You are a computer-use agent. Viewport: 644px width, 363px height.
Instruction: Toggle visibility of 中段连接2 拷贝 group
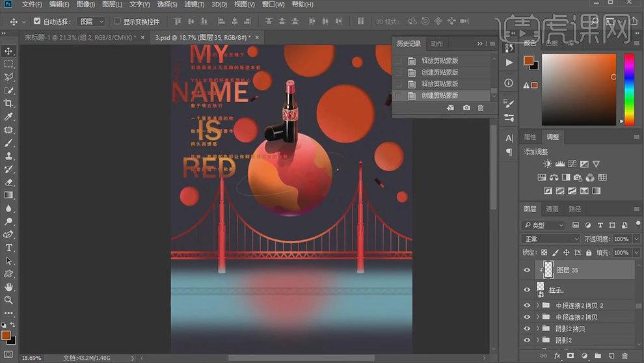tap(527, 317)
